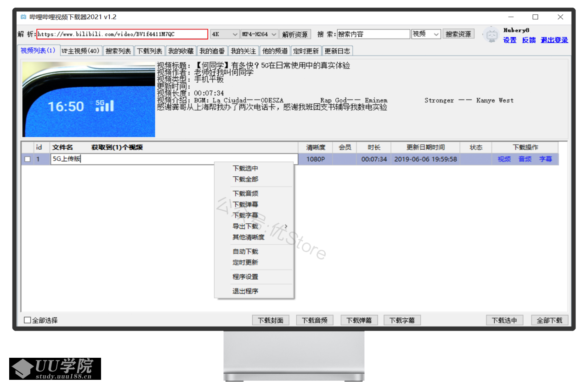Open the 他的频道 tab

point(275,51)
